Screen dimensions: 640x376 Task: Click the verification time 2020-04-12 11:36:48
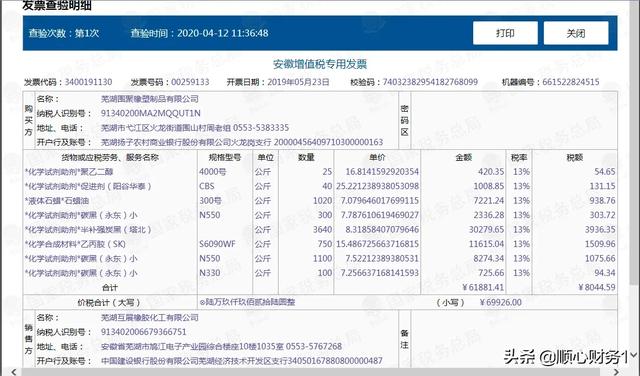(222, 33)
